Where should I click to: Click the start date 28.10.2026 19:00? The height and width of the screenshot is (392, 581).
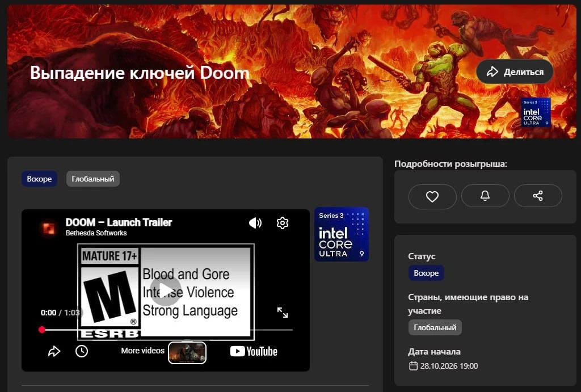pyautogui.click(x=449, y=366)
